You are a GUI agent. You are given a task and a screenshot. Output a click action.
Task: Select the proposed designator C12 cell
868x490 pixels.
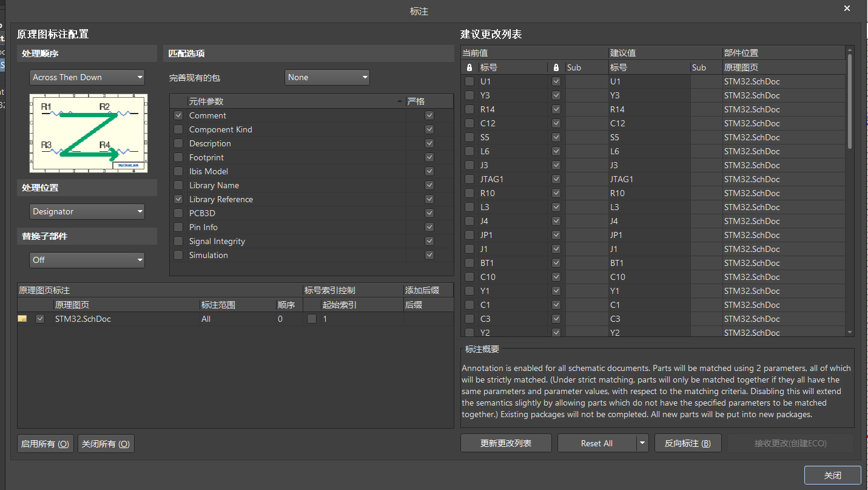click(649, 123)
